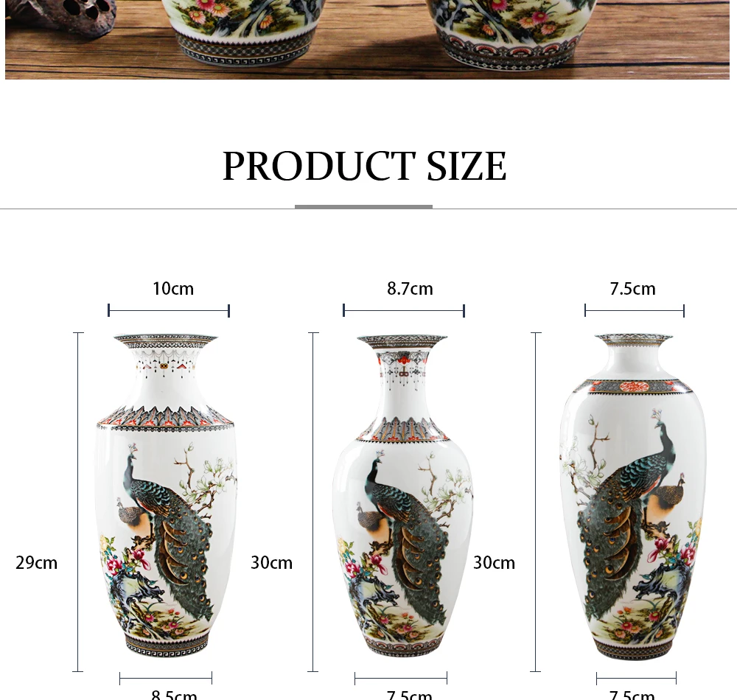Viewport: 737px width, 700px height.
Task: Select the right peacock vase image
Action: (x=632, y=497)
